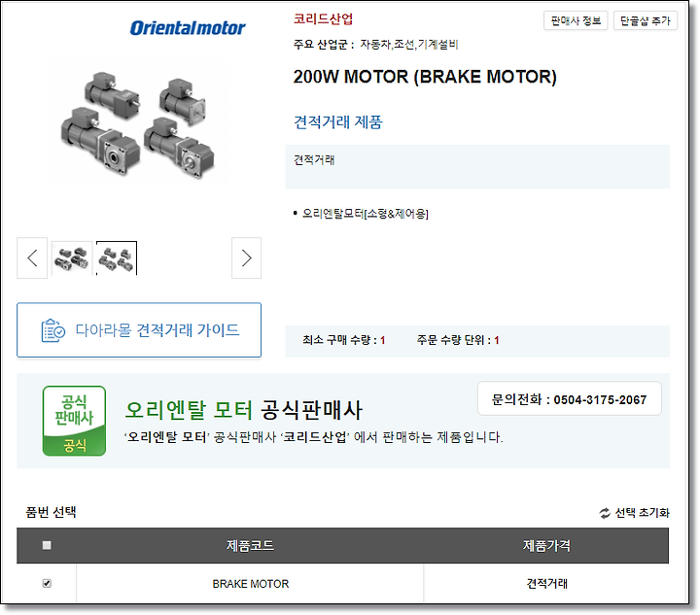This screenshot has width=700, height=615.
Task: Click the 견적거래 price cell in table
Action: (546, 583)
